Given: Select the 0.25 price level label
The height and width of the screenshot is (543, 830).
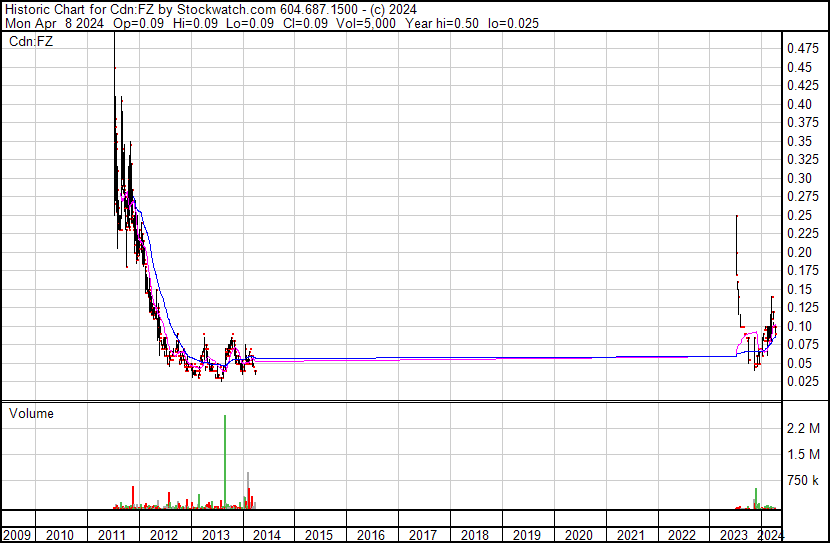Looking at the screenshot, I should click(x=799, y=215).
